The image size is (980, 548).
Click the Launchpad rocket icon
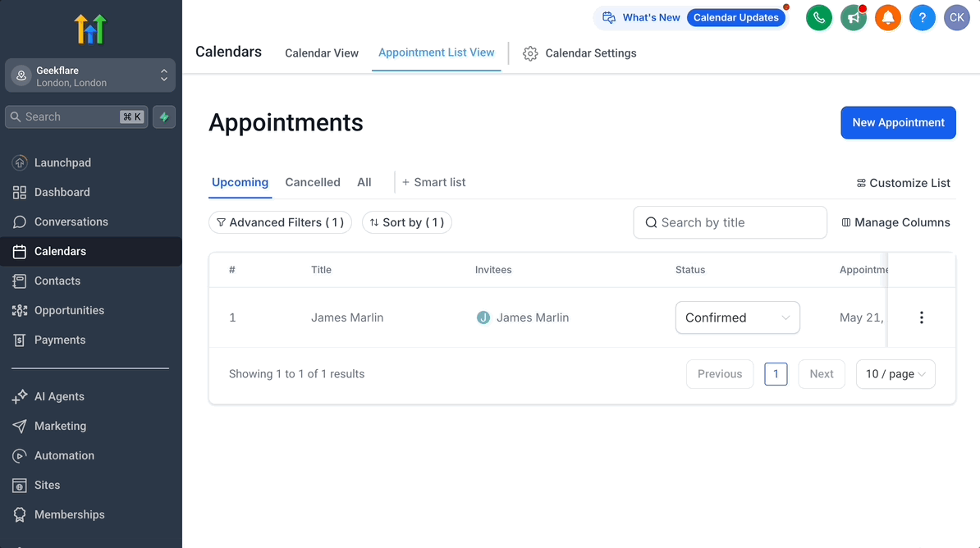pos(20,162)
